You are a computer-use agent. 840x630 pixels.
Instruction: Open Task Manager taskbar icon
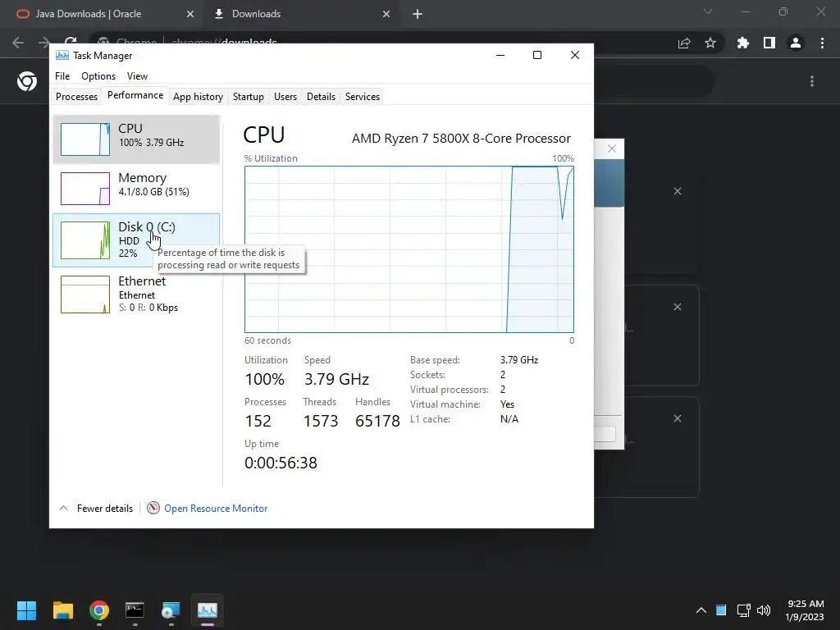[x=208, y=610]
